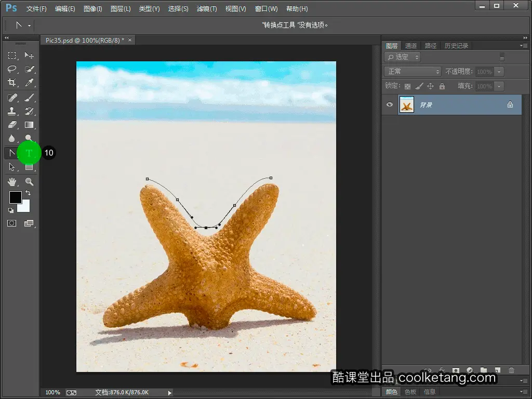
Task: Click the foreground color swatch
Action: click(x=15, y=197)
